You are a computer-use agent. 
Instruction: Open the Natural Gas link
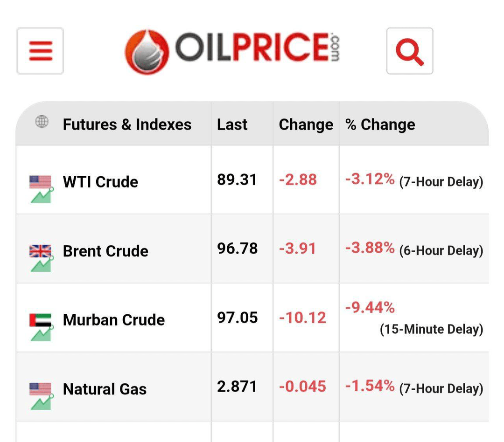point(105,389)
